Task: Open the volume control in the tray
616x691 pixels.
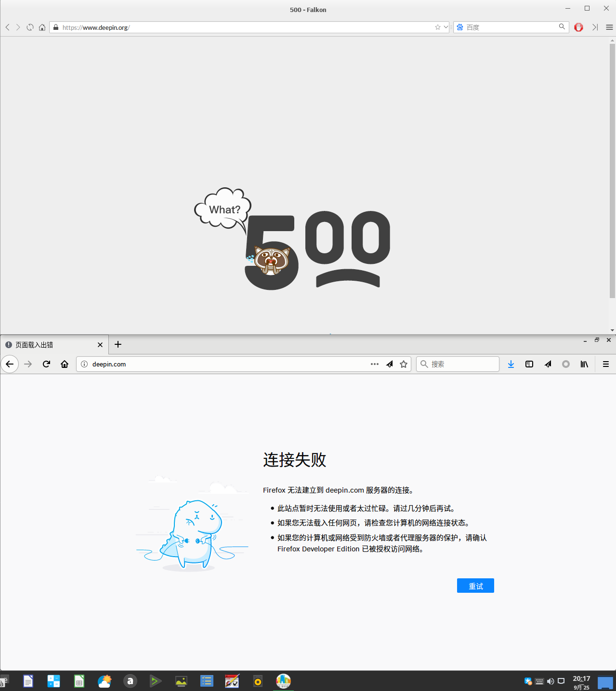Action: [550, 681]
